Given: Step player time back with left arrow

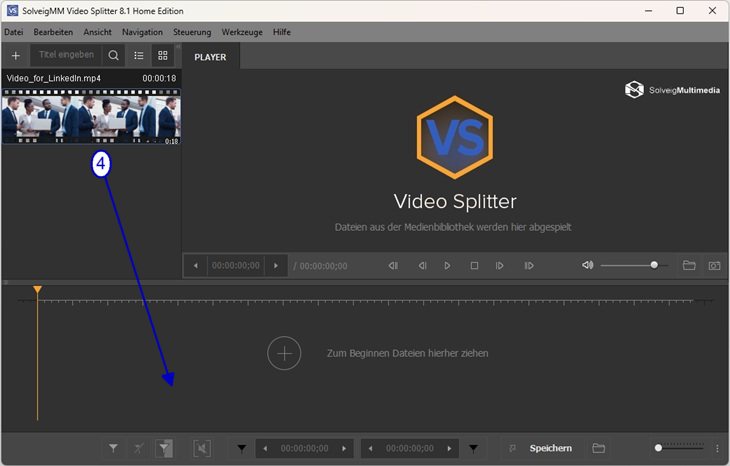Looking at the screenshot, I should pyautogui.click(x=196, y=266).
